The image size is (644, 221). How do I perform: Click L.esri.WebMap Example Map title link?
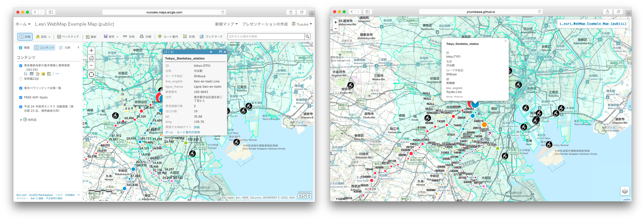click(x=593, y=23)
